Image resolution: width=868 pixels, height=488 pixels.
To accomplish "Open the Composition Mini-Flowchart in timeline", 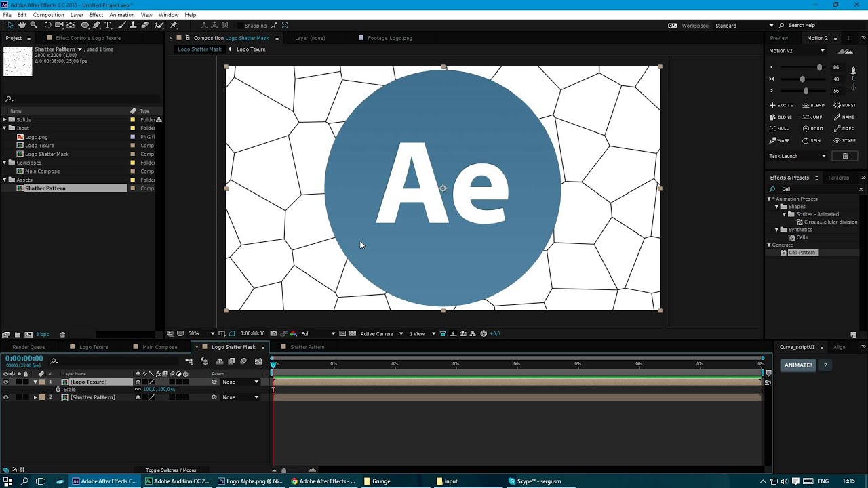I will (x=189, y=361).
